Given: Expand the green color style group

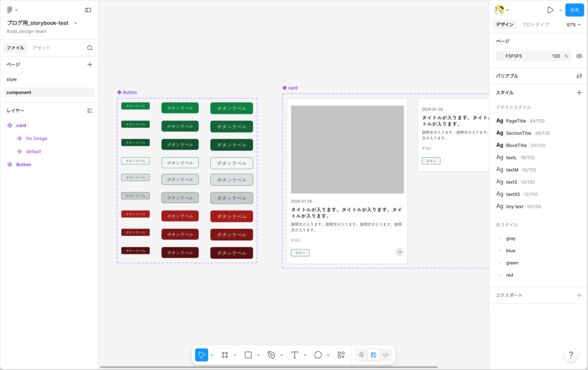Looking at the screenshot, I should [x=500, y=263].
